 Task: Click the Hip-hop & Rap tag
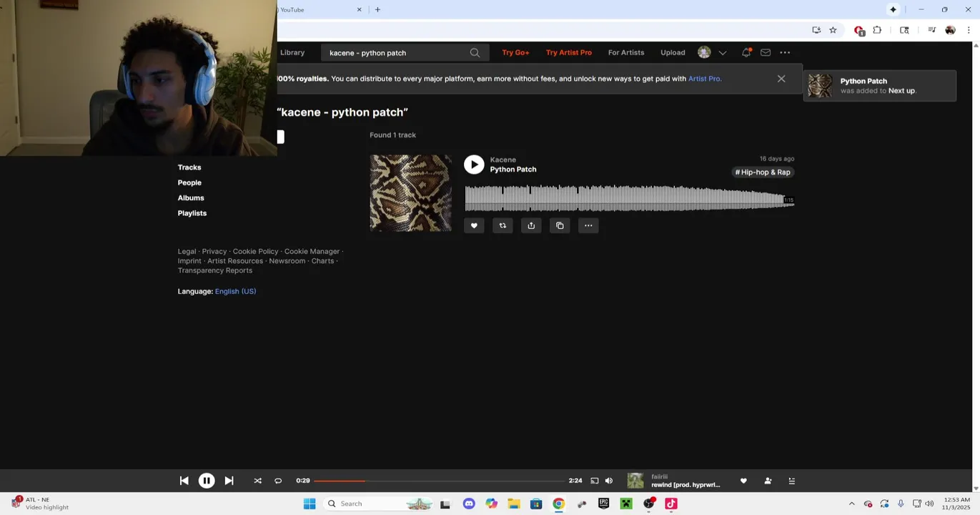[x=763, y=172]
